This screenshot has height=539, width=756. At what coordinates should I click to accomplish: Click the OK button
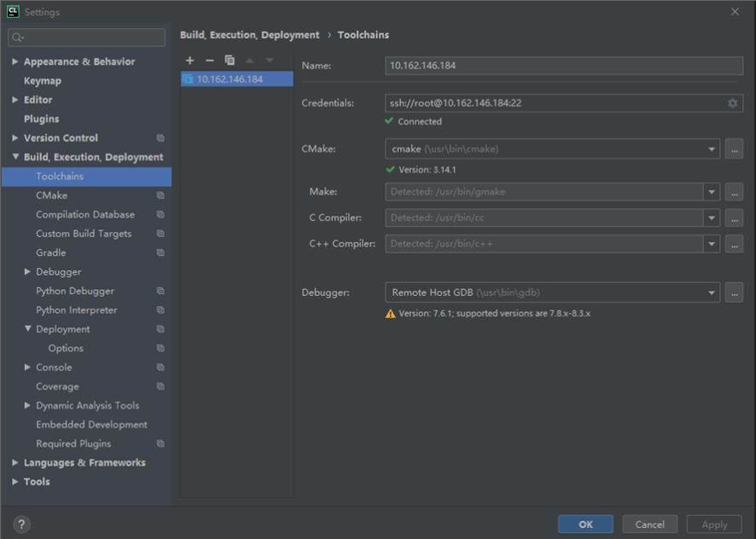[x=585, y=525]
